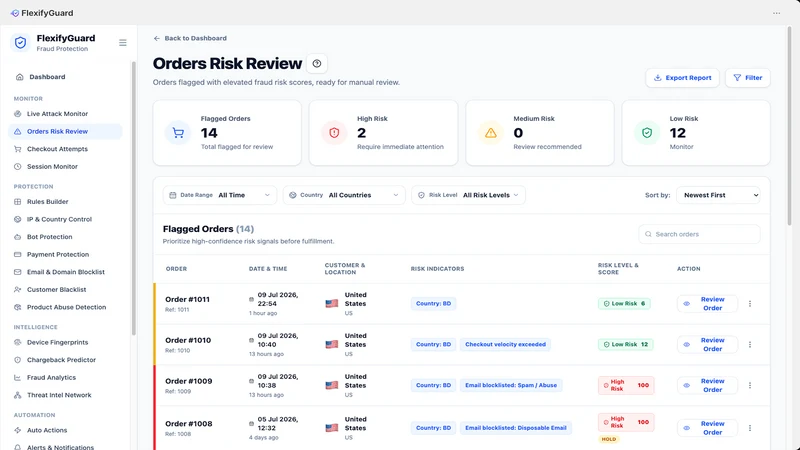Click the FlexifyGuard shield logo in sidebar
Image resolution: width=800 pixels, height=450 pixels.
click(x=20, y=43)
